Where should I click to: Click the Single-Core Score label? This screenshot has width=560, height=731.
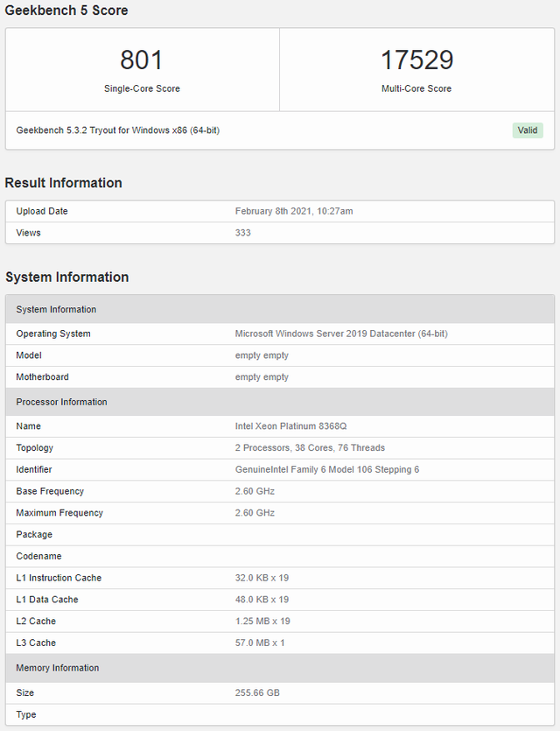(142, 88)
